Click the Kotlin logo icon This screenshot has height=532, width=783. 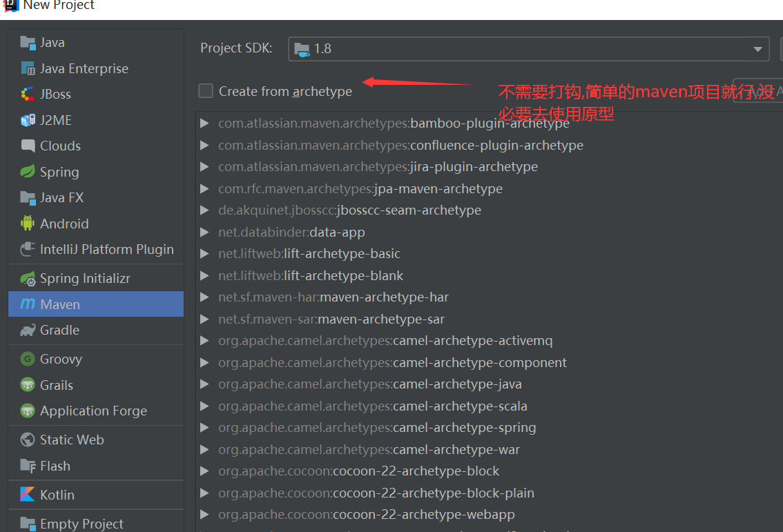tap(28, 495)
